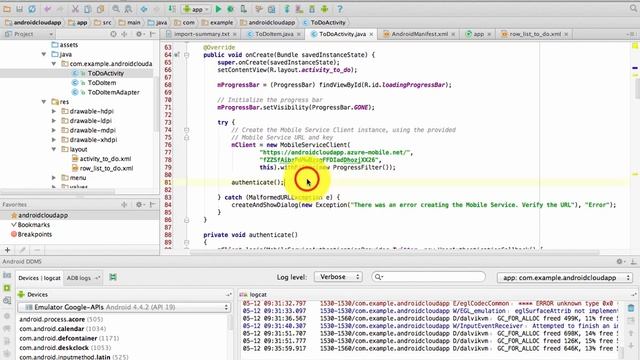
Task: Click fold toggle at line 64 gutter
Action: (187, 55)
